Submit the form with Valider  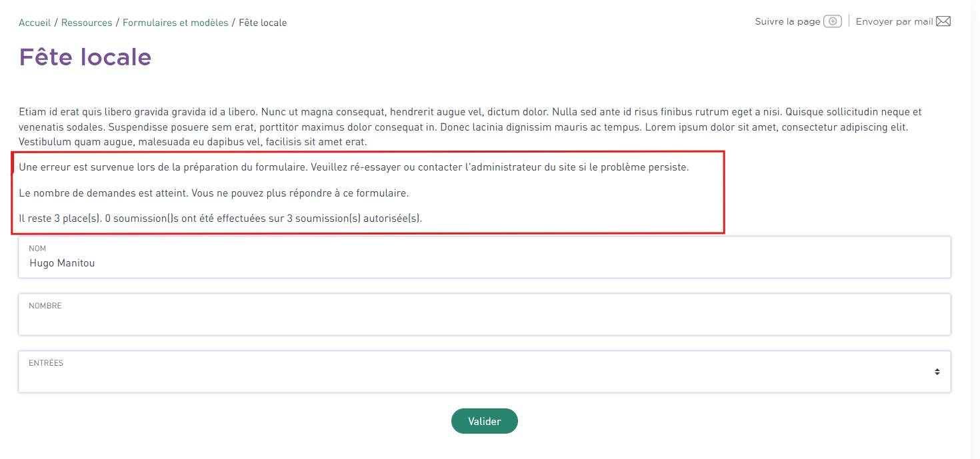(485, 421)
